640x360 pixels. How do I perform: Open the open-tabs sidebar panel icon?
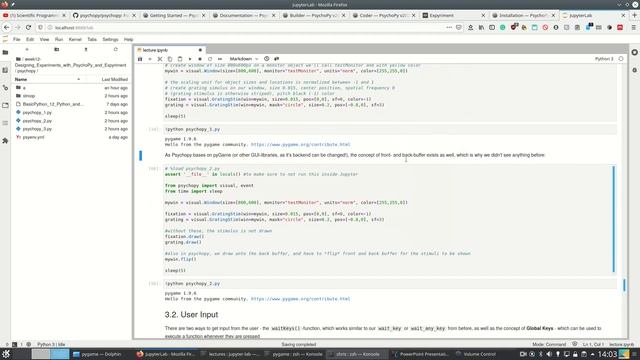click(5, 105)
